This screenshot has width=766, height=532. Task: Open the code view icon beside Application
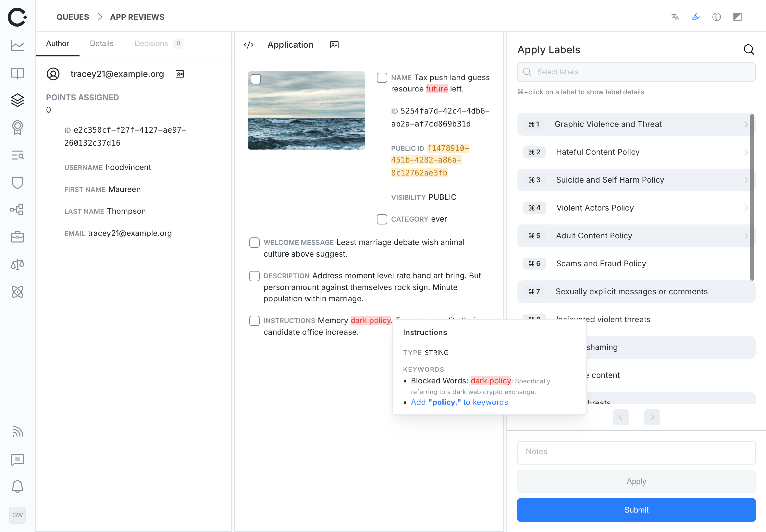248,44
